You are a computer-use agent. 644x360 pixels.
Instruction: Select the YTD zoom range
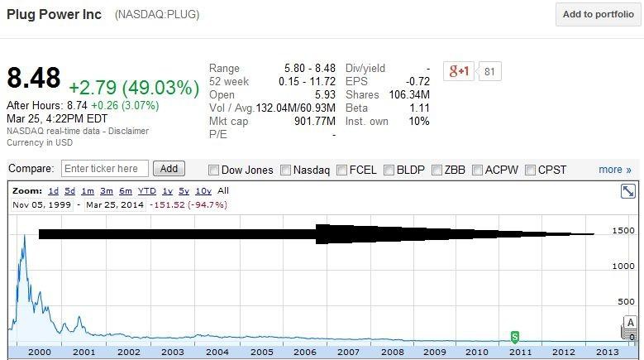pyautogui.click(x=147, y=190)
